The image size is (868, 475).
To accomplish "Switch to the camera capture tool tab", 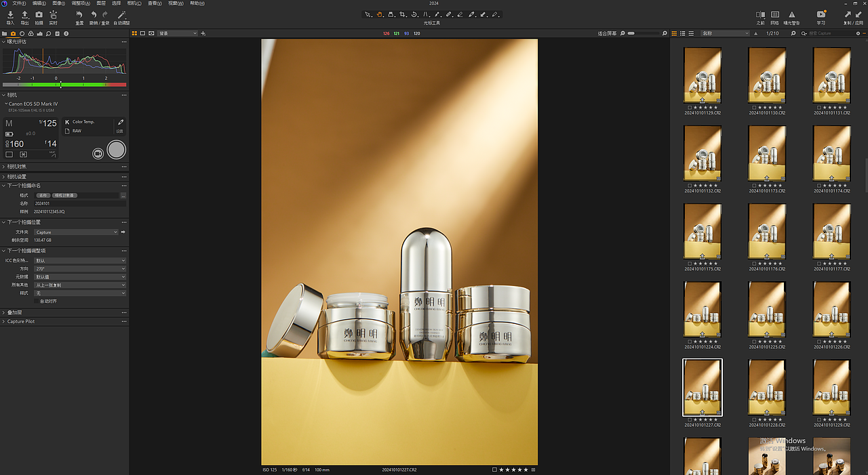I will (x=13, y=33).
